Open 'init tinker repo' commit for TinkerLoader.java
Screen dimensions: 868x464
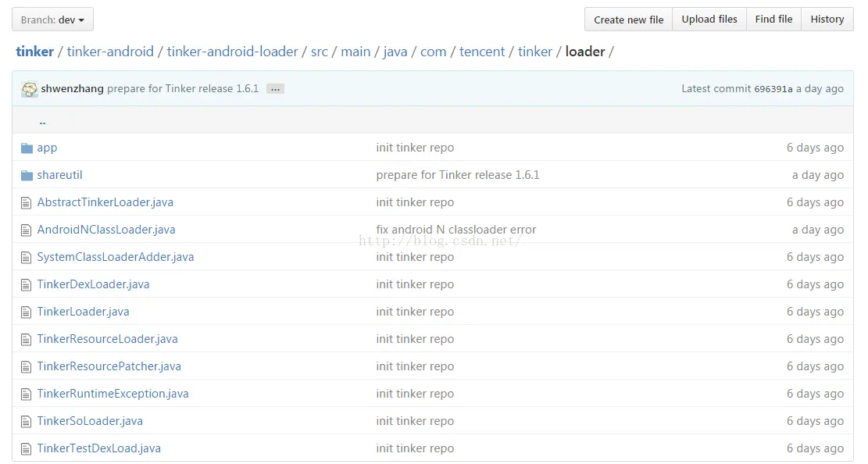pyautogui.click(x=415, y=311)
